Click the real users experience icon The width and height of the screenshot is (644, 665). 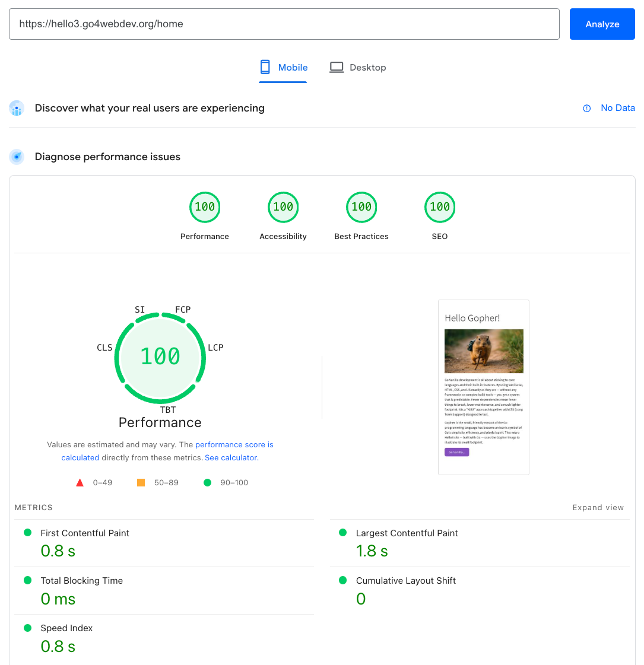click(17, 108)
